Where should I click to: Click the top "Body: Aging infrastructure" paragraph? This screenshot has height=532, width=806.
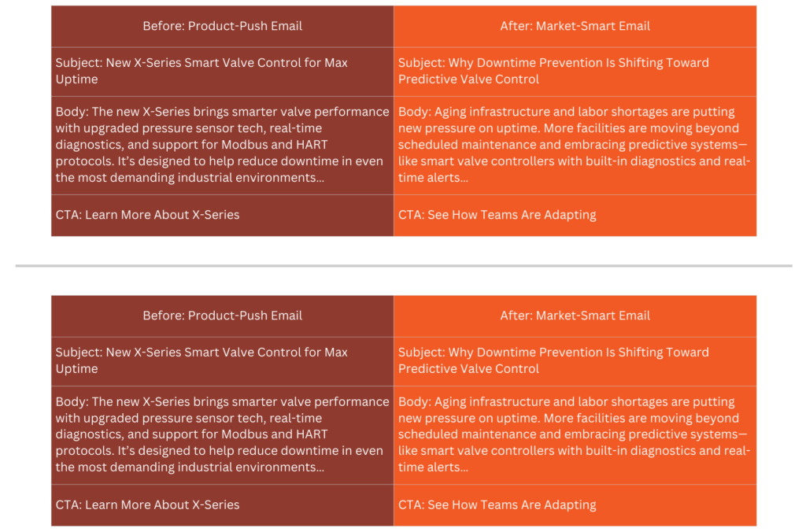tap(575, 145)
